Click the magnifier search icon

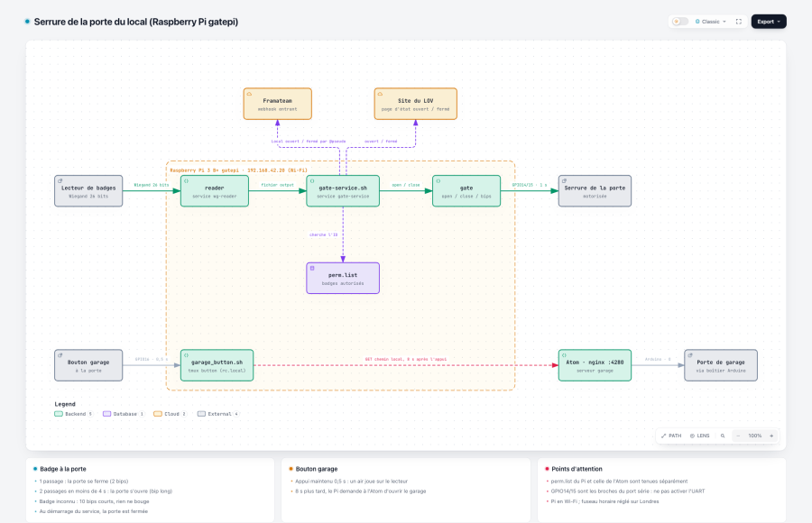(x=723, y=436)
